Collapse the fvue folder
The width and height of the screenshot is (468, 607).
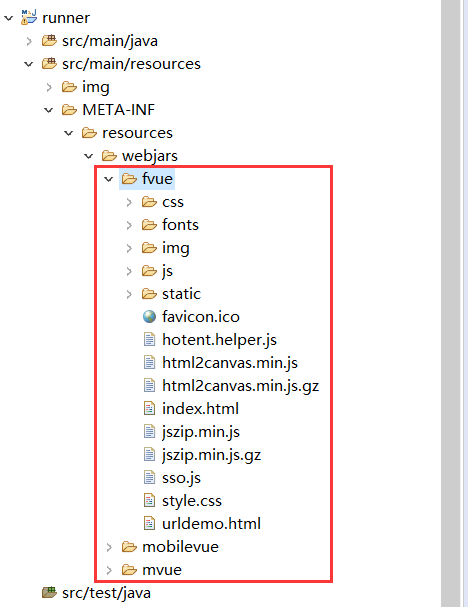[x=108, y=179]
